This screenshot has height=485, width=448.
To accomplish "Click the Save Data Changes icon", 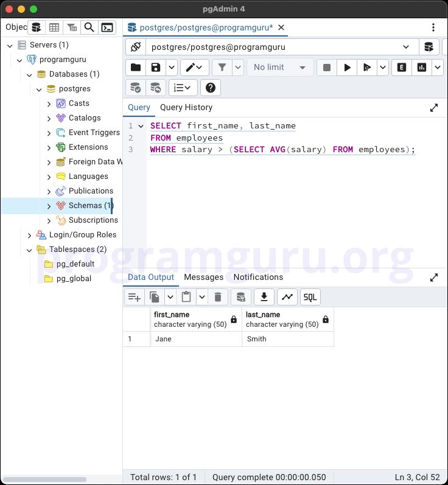I will (x=240, y=297).
